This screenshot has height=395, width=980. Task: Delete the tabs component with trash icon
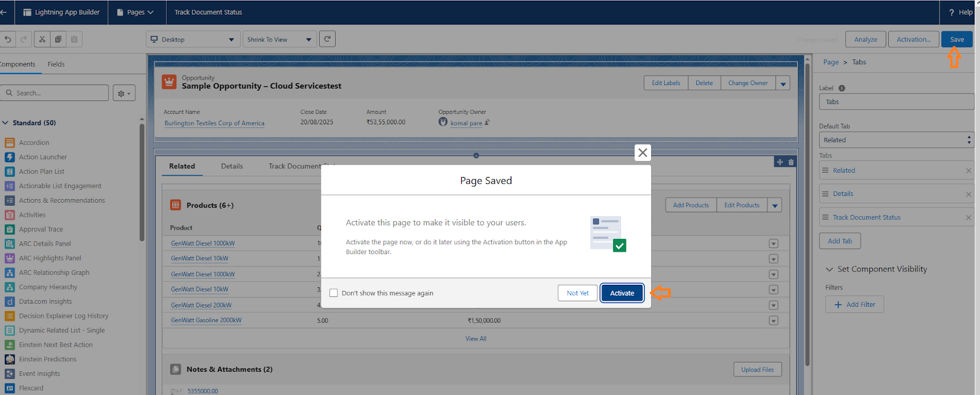point(791,162)
